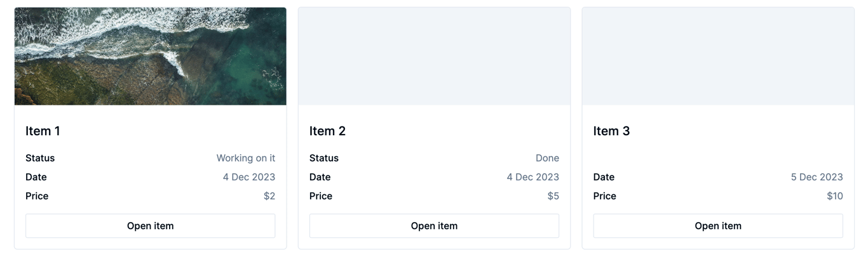Click the ocean photo on Item 1
Image resolution: width=868 pixels, height=257 pixels.
pyautogui.click(x=150, y=56)
